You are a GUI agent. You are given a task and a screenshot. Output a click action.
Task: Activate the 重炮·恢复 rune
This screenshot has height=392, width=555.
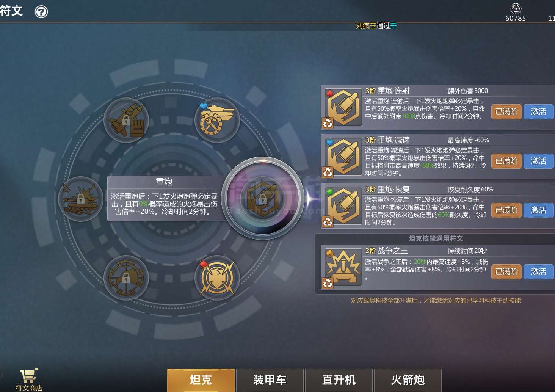539,210
